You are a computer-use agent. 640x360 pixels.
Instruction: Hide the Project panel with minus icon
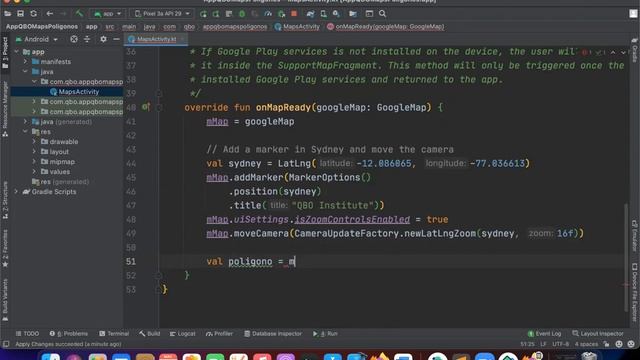point(116,39)
